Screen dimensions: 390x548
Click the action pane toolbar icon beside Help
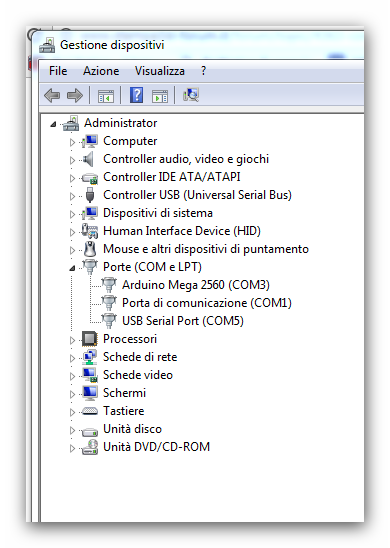[x=160, y=96]
